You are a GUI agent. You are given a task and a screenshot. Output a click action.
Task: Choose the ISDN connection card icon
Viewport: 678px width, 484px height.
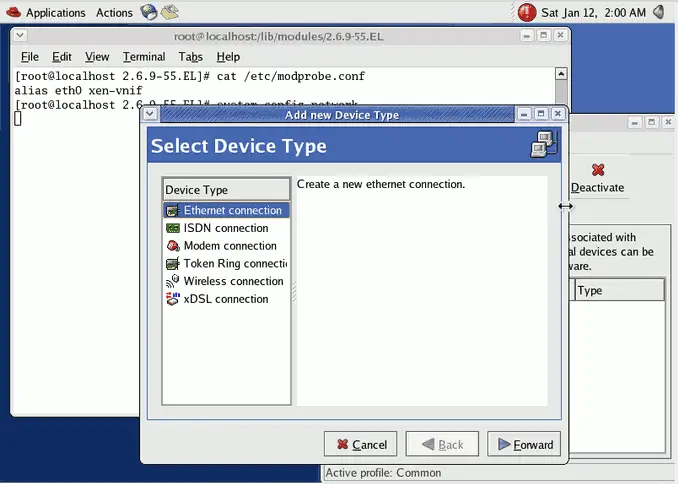pyautogui.click(x=173, y=228)
